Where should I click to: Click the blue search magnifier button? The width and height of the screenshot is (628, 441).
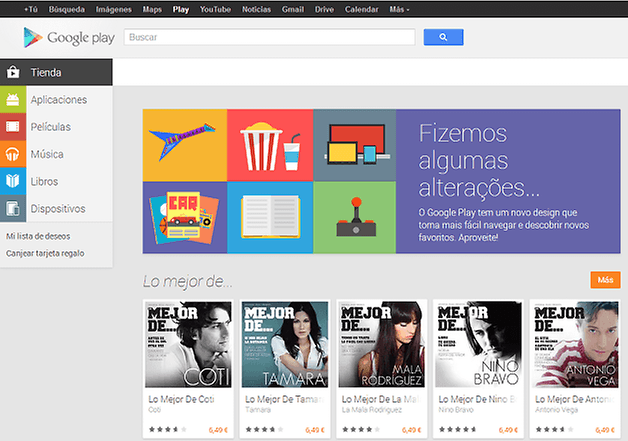443,37
